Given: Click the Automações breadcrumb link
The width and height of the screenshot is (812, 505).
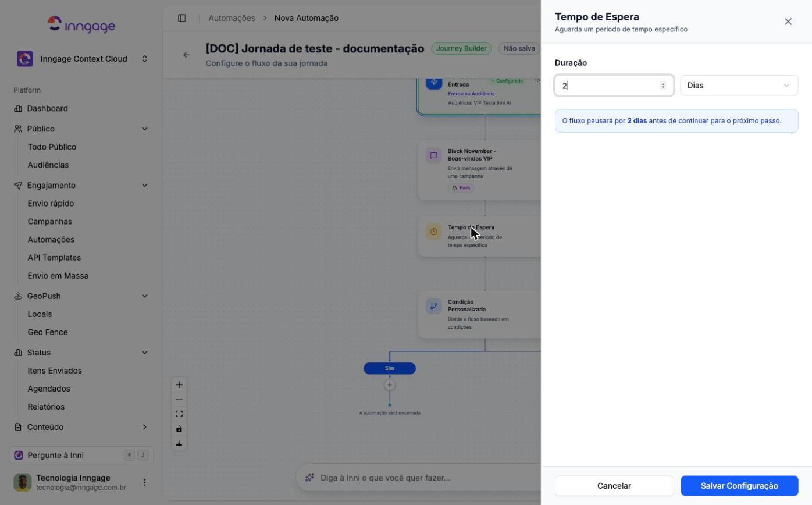Looking at the screenshot, I should (232, 18).
